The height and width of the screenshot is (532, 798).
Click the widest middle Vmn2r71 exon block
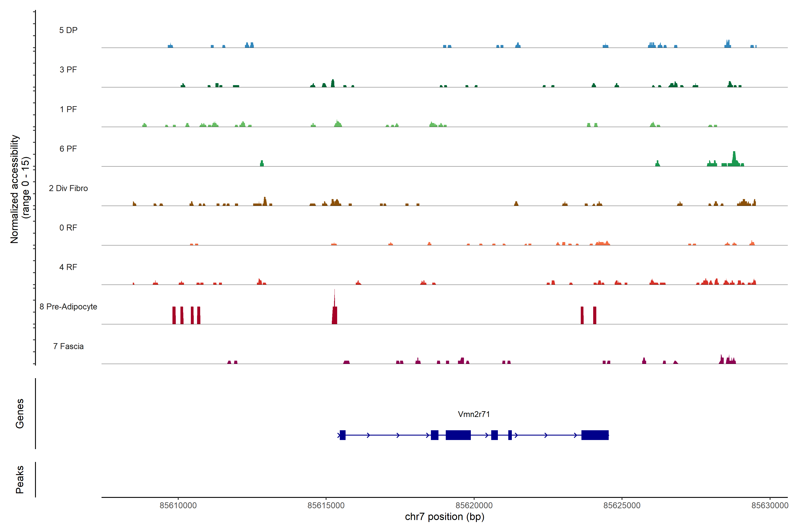click(x=458, y=435)
